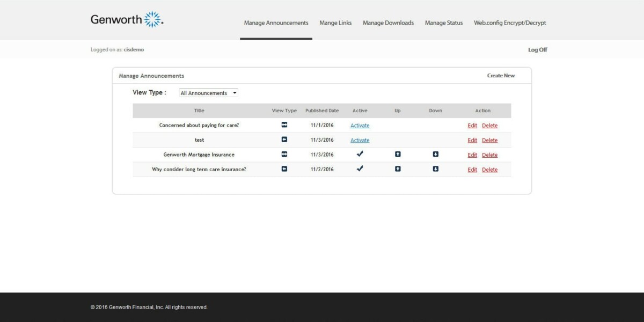Move Genworth Mortgage Insurance up
Image resolution: width=644 pixels, height=322 pixels.
[x=398, y=155]
